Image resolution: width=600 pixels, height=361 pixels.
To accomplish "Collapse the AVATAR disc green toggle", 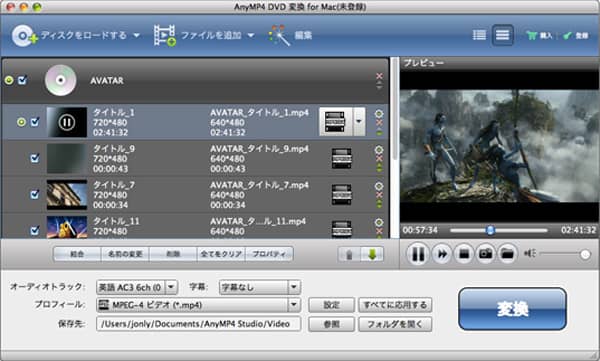I will point(9,80).
